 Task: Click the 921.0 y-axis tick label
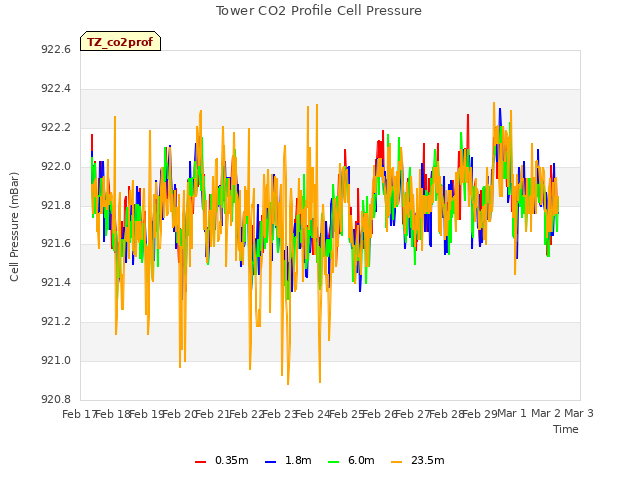tap(56, 360)
